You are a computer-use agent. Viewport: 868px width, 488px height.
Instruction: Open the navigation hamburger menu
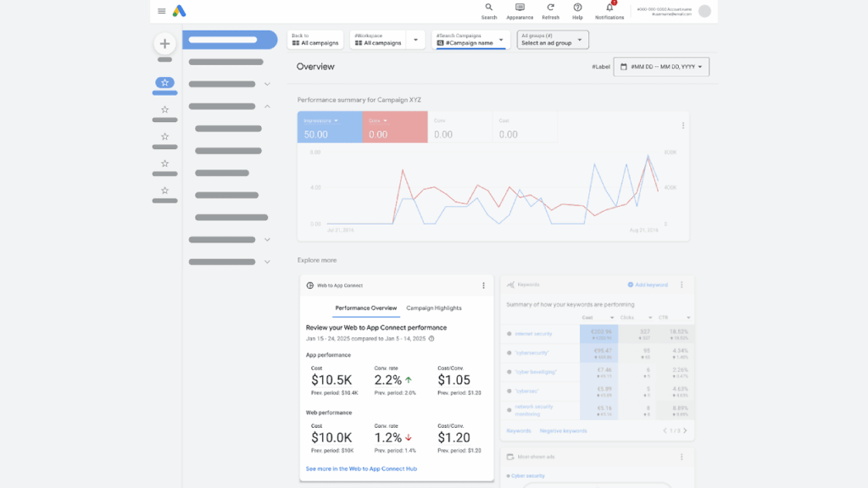click(161, 11)
